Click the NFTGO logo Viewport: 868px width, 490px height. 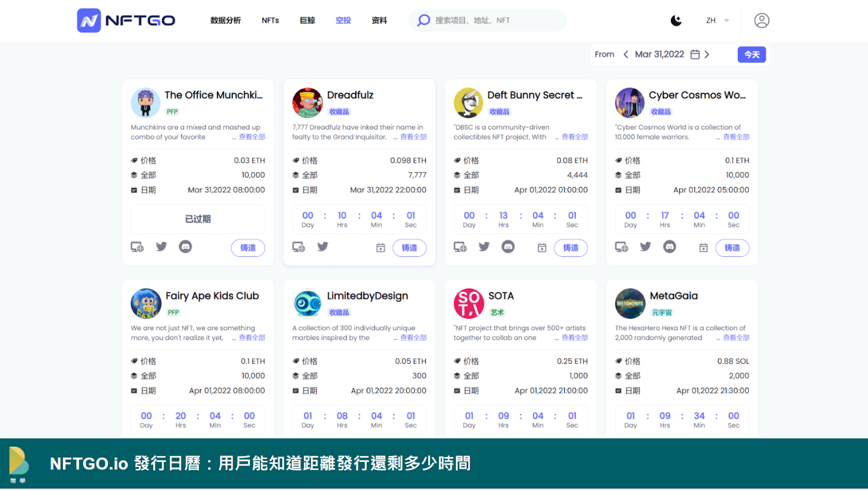[126, 21]
